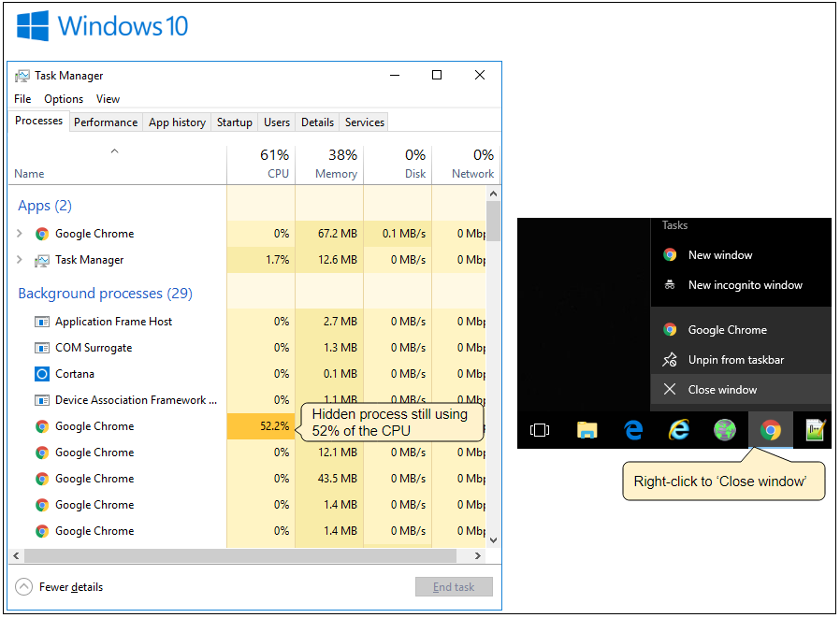The width and height of the screenshot is (840, 618).
Task: Open File Explorer from the taskbar
Action: click(x=587, y=430)
